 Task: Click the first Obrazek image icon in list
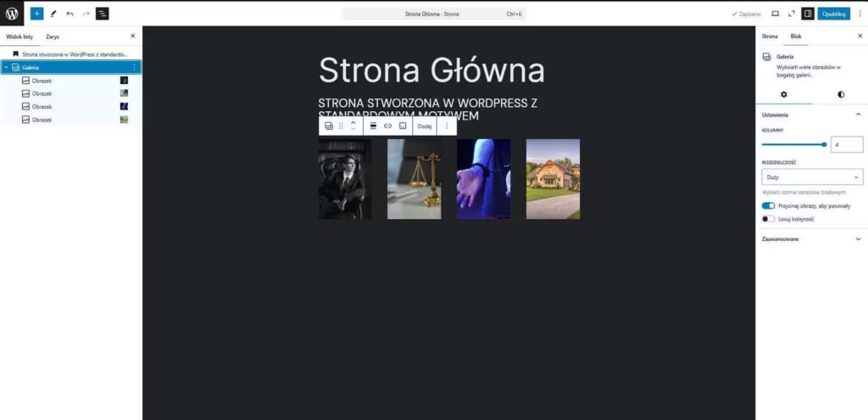(25, 81)
